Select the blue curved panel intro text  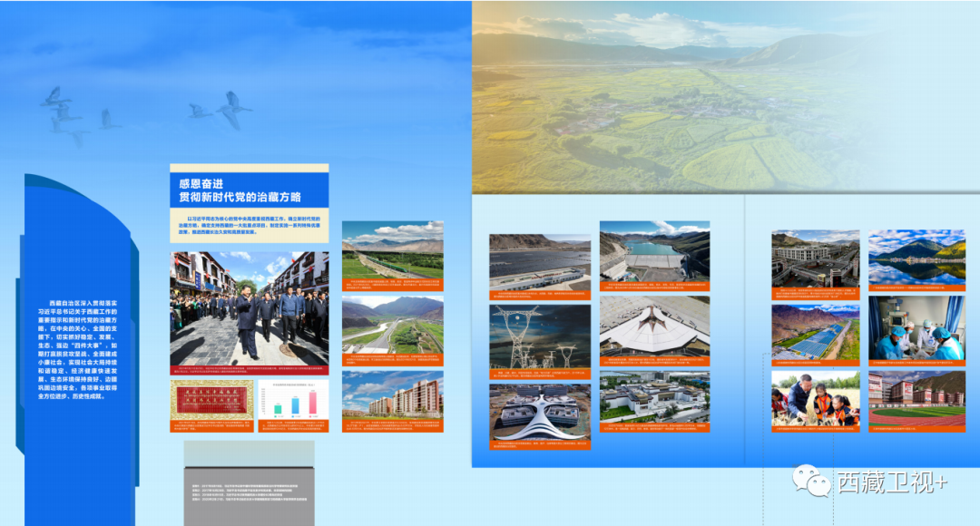point(81,349)
